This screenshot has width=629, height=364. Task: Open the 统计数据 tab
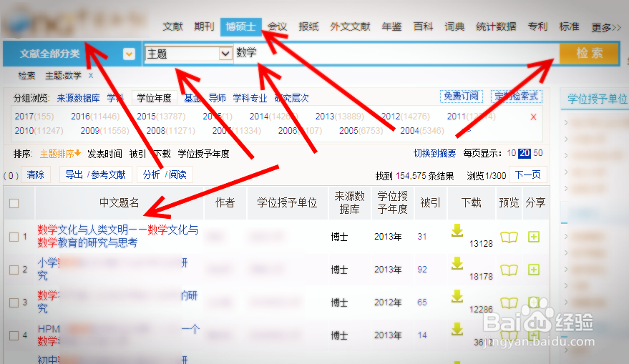click(x=496, y=26)
